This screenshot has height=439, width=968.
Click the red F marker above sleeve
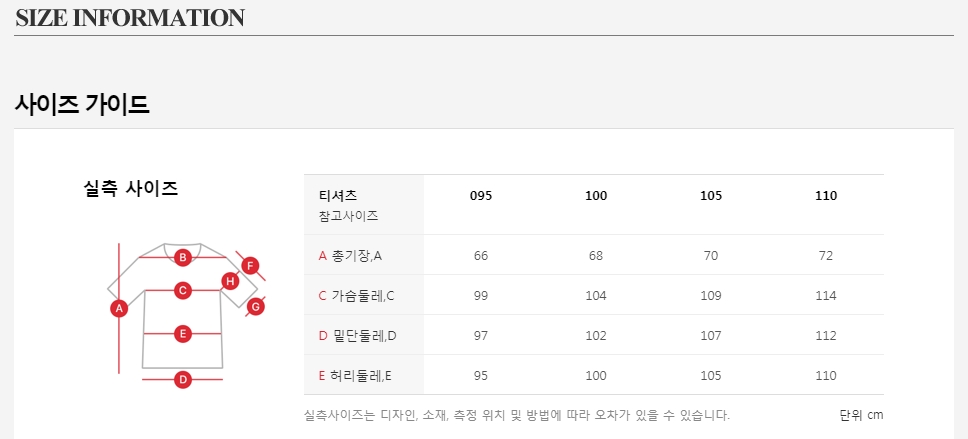point(250,266)
